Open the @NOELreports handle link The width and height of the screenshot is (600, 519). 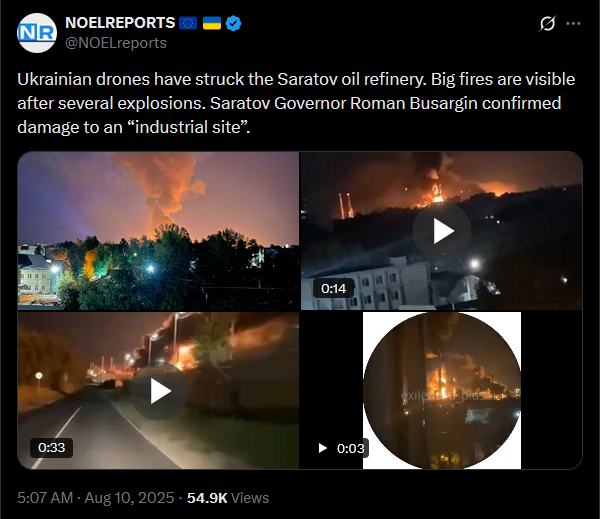click(x=116, y=43)
